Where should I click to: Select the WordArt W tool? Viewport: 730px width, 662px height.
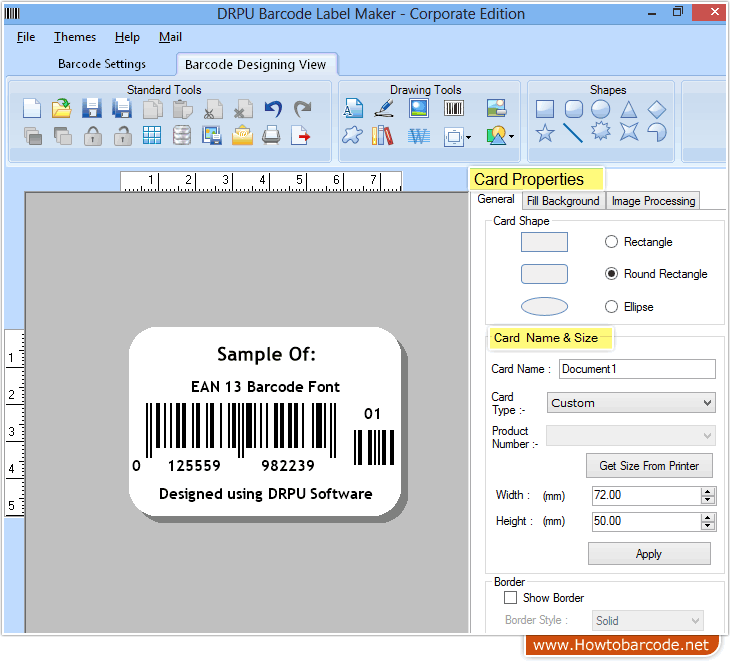point(419,136)
